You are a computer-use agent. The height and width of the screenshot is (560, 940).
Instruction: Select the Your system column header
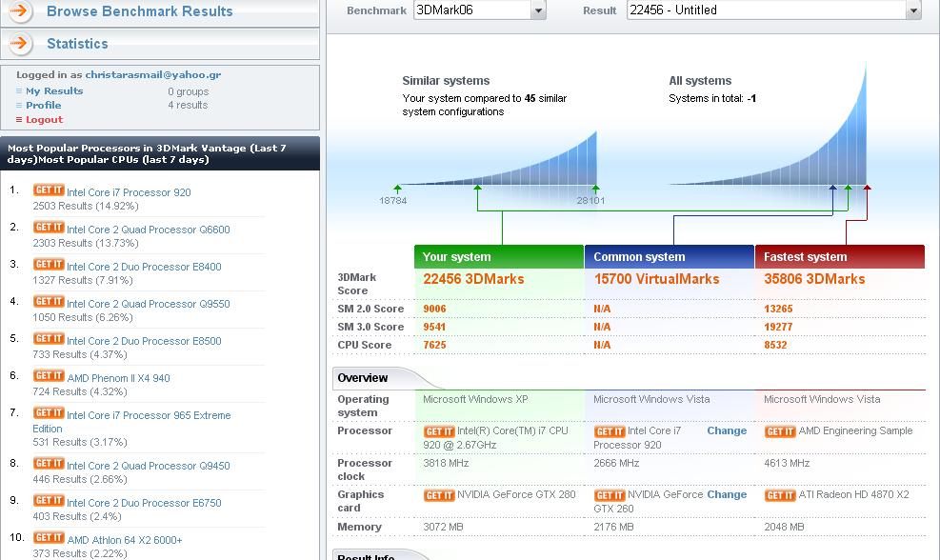tap(499, 256)
